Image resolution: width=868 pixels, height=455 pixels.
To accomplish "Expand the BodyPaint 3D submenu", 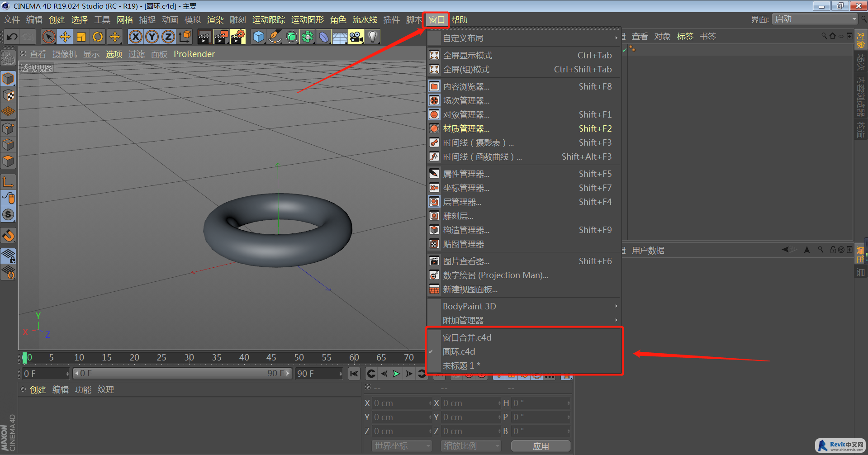I will coord(523,306).
